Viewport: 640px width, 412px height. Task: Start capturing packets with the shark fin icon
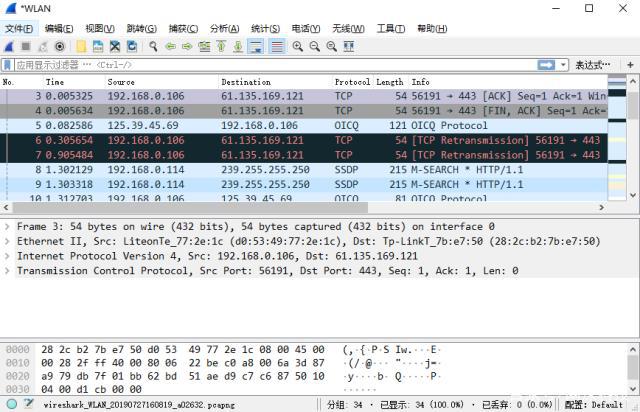(x=9, y=46)
